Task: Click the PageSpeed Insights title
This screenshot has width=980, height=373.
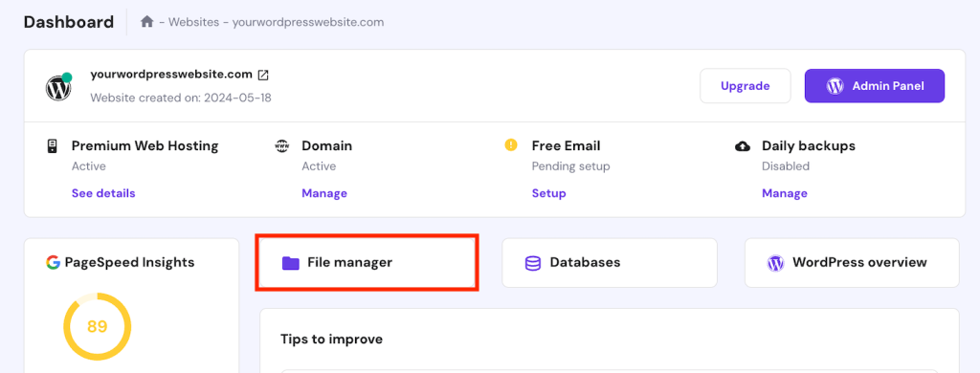Action: pos(129,262)
